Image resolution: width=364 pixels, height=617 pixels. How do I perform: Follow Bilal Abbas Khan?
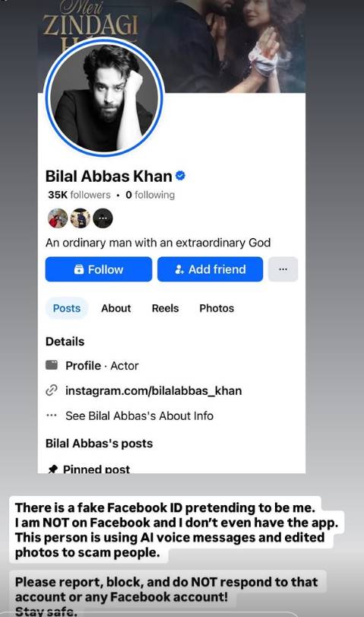pos(99,269)
